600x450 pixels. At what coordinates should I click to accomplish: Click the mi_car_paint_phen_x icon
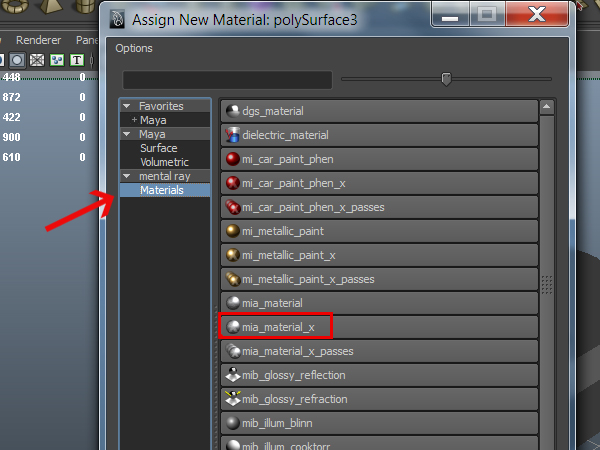pos(233,183)
